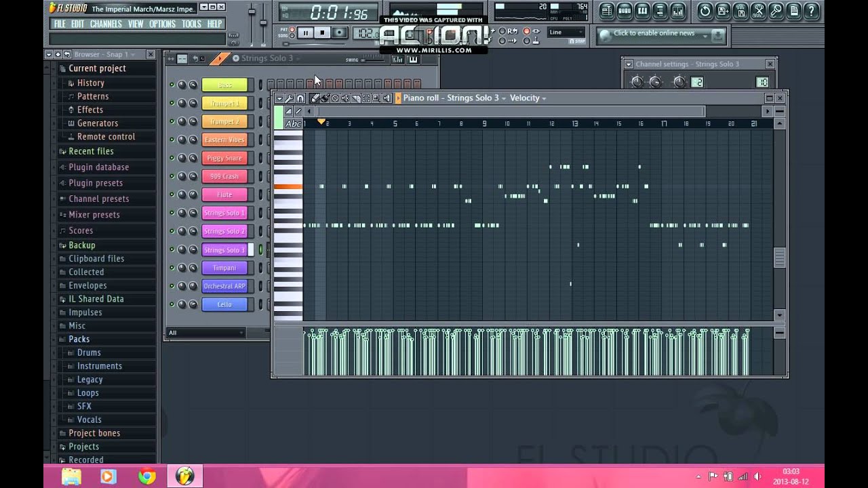
Task: Open the channel filter 'All' dropdown
Action: tap(205, 333)
